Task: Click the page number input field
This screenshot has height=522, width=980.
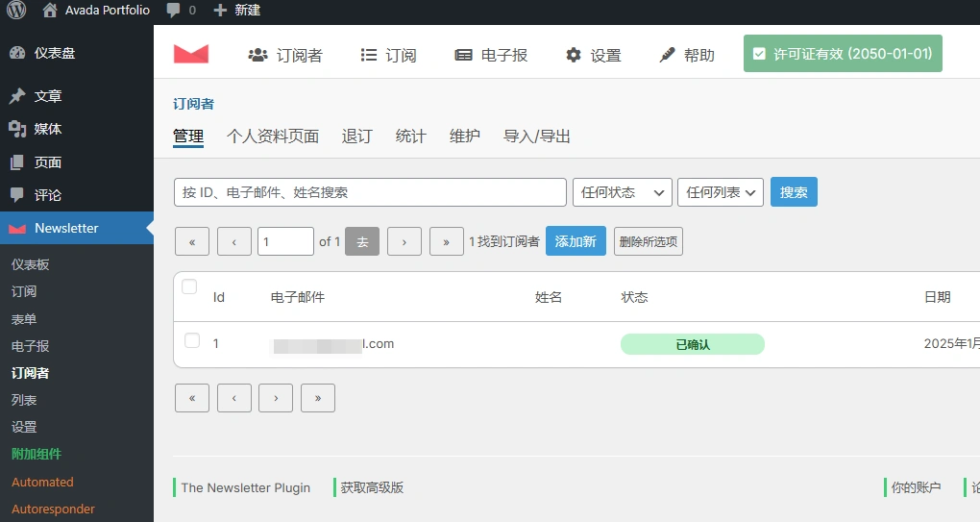Action: point(285,241)
